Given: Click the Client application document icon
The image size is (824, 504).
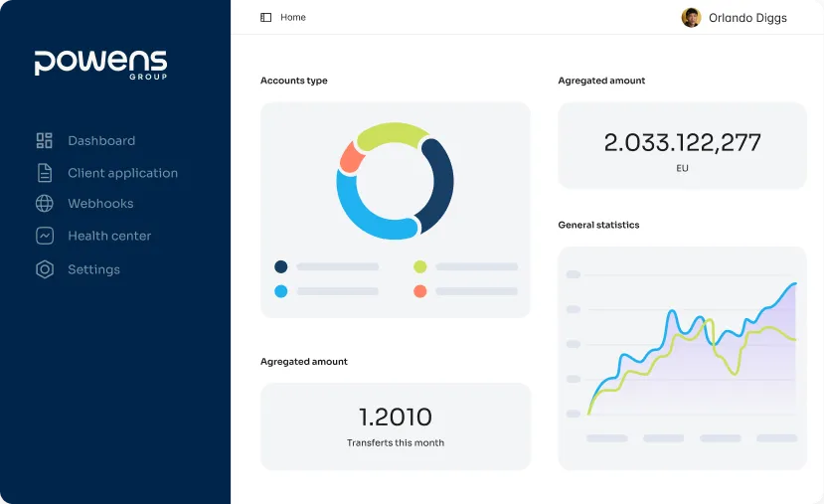Looking at the screenshot, I should click(44, 173).
